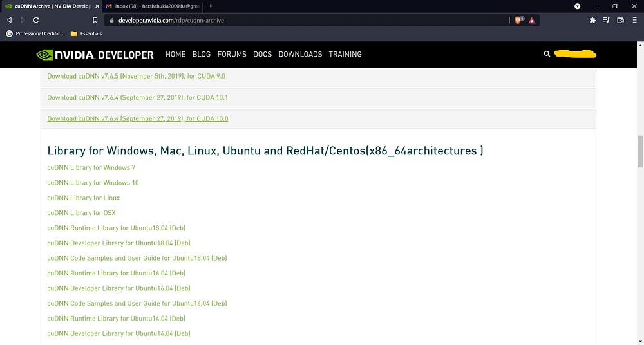Open Brave Shields lion icon
The image size is (644, 345).
tap(518, 20)
